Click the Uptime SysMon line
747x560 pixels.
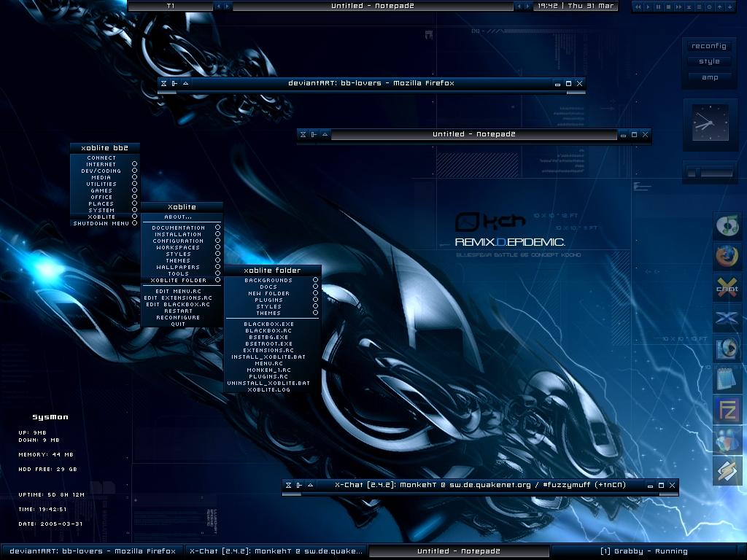click(52, 495)
